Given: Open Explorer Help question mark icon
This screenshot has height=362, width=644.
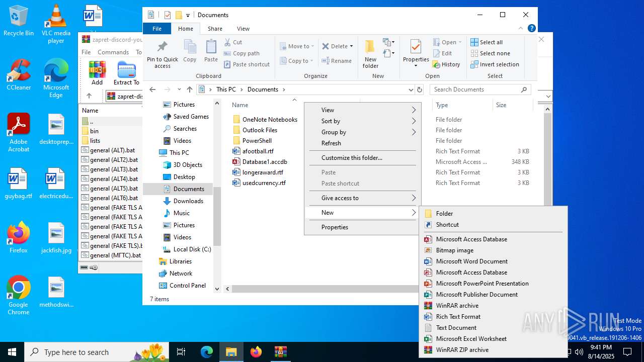Looking at the screenshot, I should [532, 29].
